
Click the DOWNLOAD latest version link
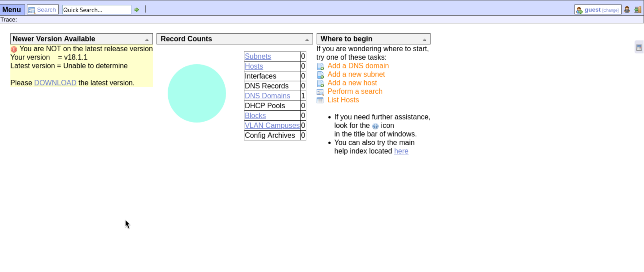pyautogui.click(x=55, y=83)
